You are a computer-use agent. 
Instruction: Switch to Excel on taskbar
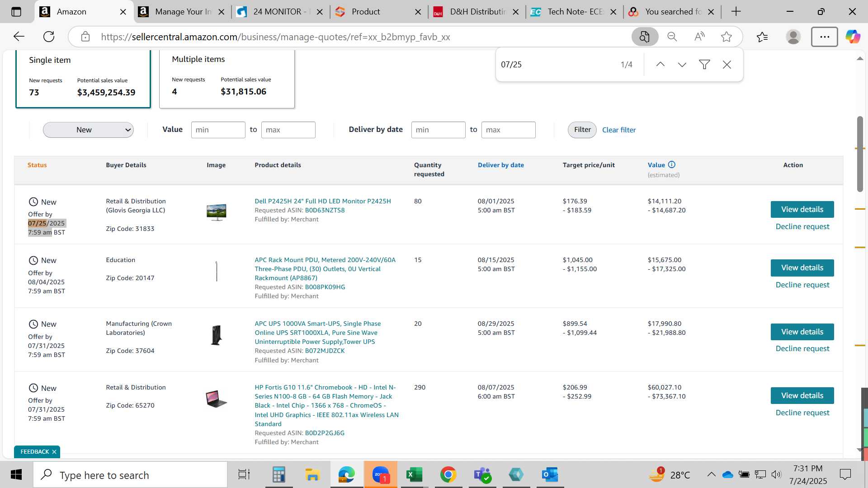pos(414,474)
